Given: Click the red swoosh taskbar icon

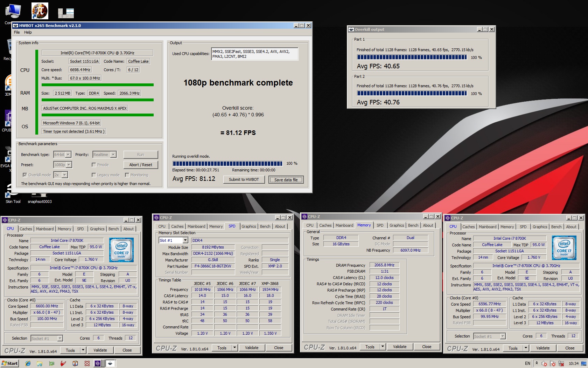Looking at the screenshot, I should 63,363.
